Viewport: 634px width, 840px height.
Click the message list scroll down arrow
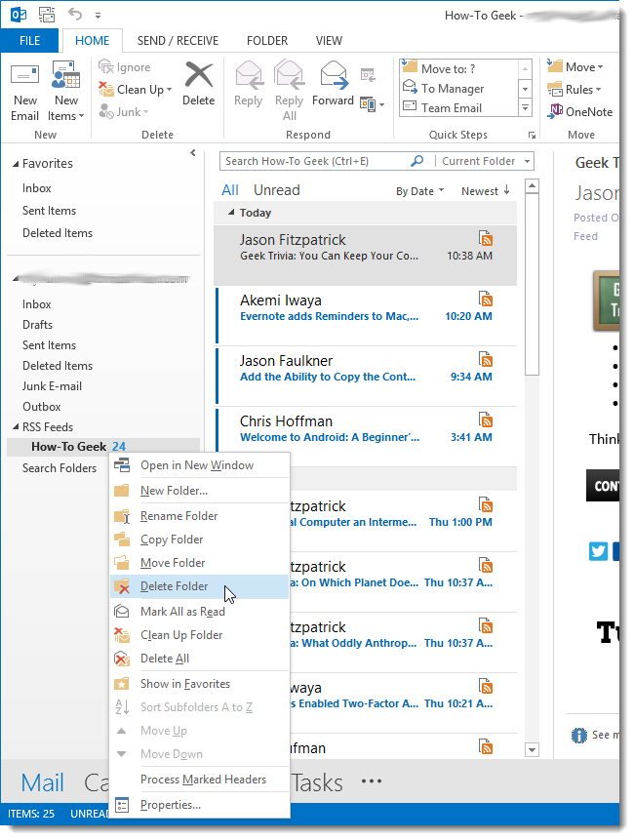[x=532, y=749]
